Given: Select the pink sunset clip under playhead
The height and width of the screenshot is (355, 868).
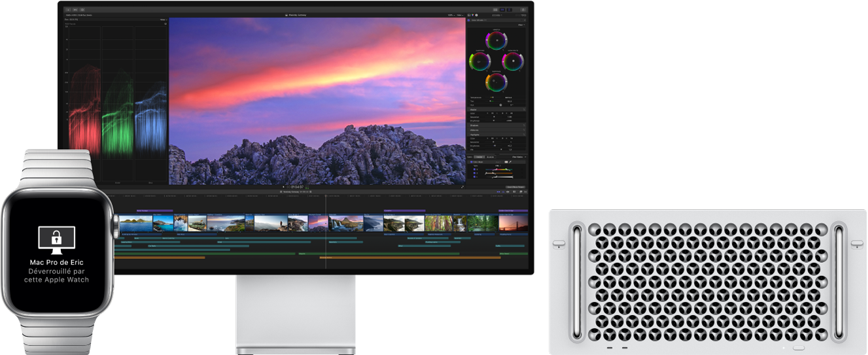Looking at the screenshot, I should tap(318, 224).
